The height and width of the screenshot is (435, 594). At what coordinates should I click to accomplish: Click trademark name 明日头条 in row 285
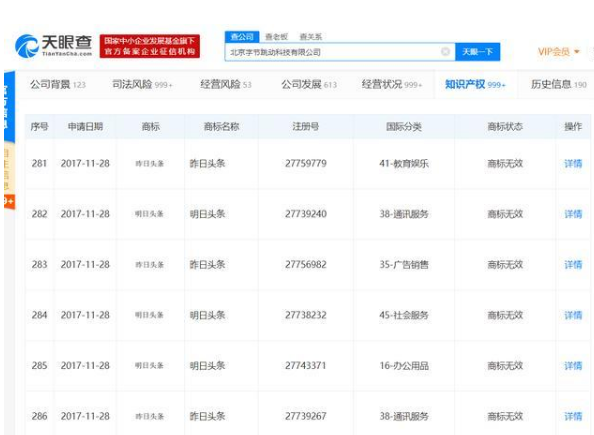pos(207,366)
